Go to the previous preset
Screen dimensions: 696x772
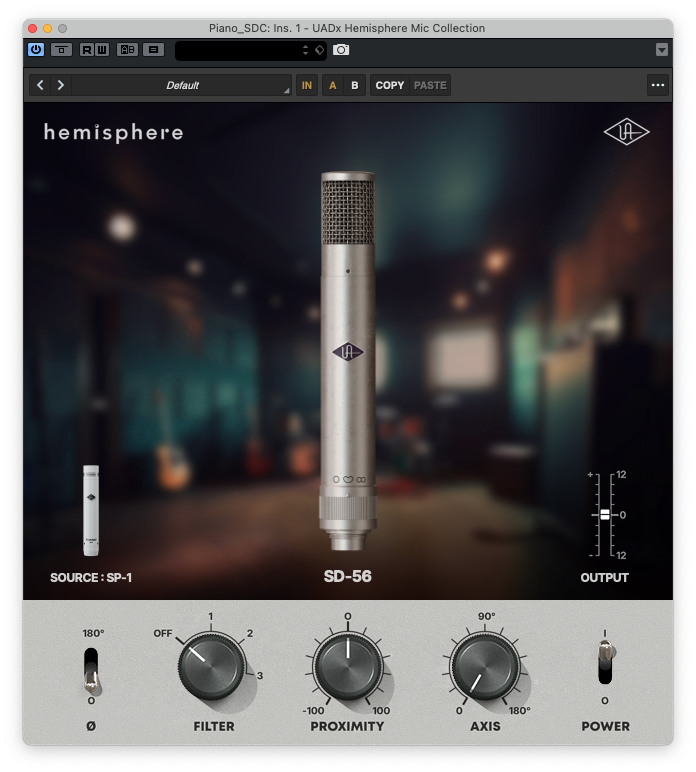click(40, 85)
